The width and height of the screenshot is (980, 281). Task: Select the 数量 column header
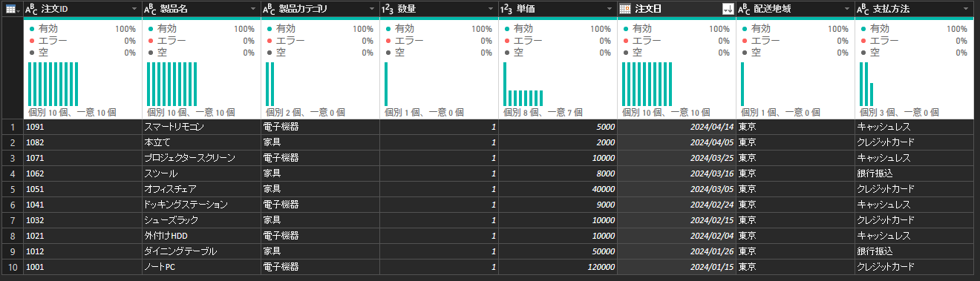[x=438, y=9]
